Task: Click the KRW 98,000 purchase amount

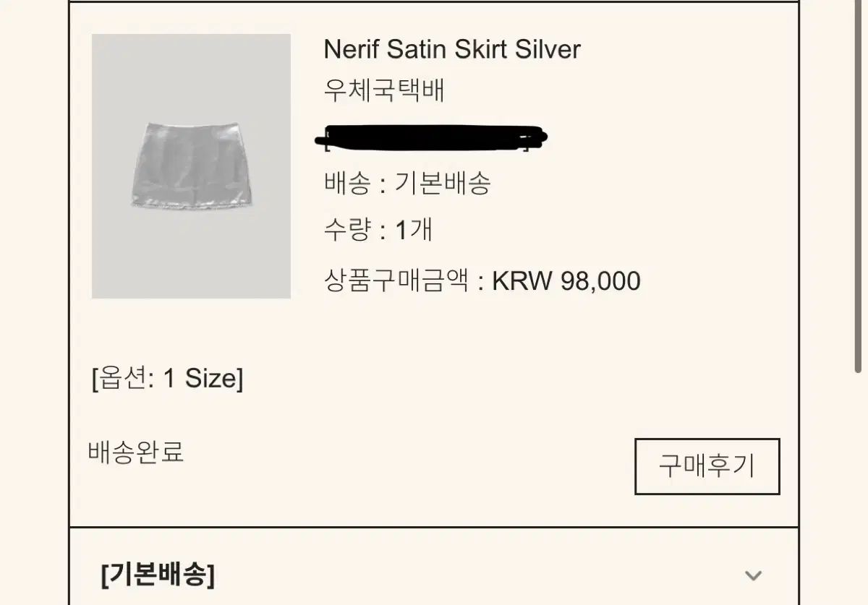Action: pyautogui.click(x=566, y=281)
